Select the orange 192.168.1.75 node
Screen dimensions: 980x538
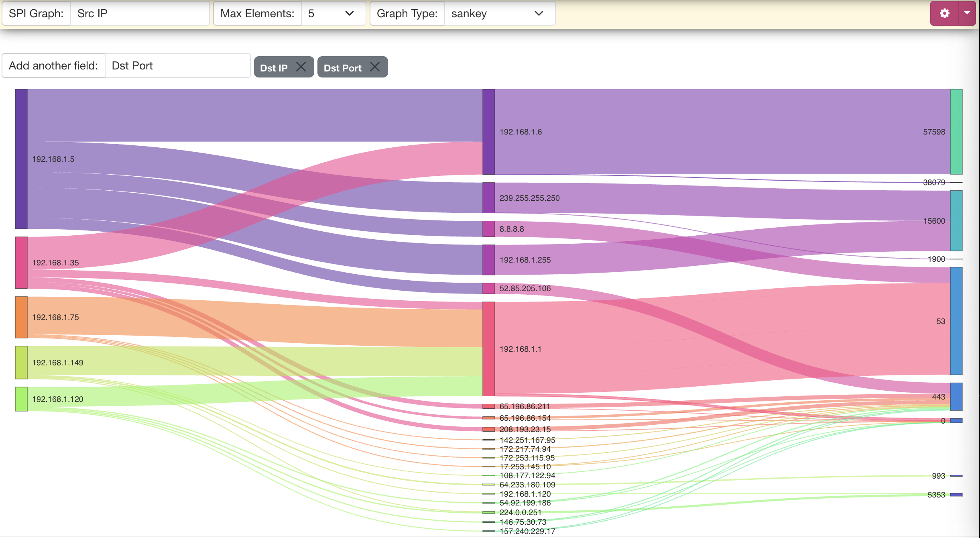click(21, 317)
